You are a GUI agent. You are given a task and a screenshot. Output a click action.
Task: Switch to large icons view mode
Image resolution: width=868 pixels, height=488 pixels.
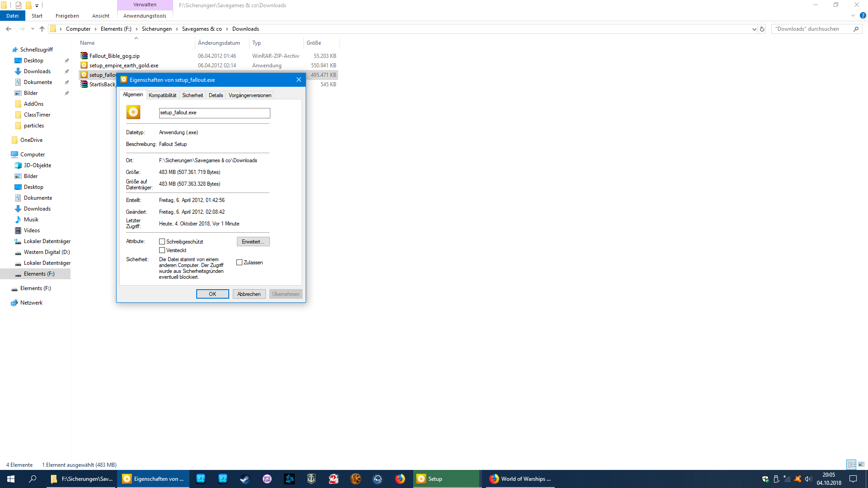tap(861, 465)
